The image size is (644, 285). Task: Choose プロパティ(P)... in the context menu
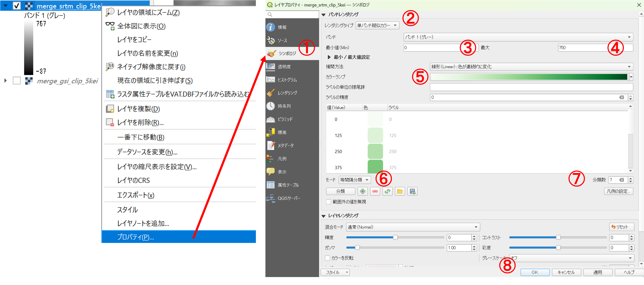(x=136, y=237)
